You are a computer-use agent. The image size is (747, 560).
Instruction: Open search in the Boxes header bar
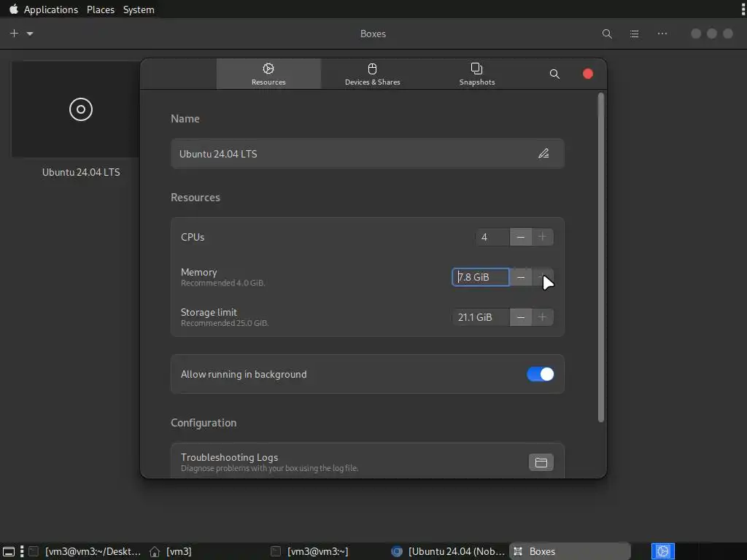coord(607,34)
